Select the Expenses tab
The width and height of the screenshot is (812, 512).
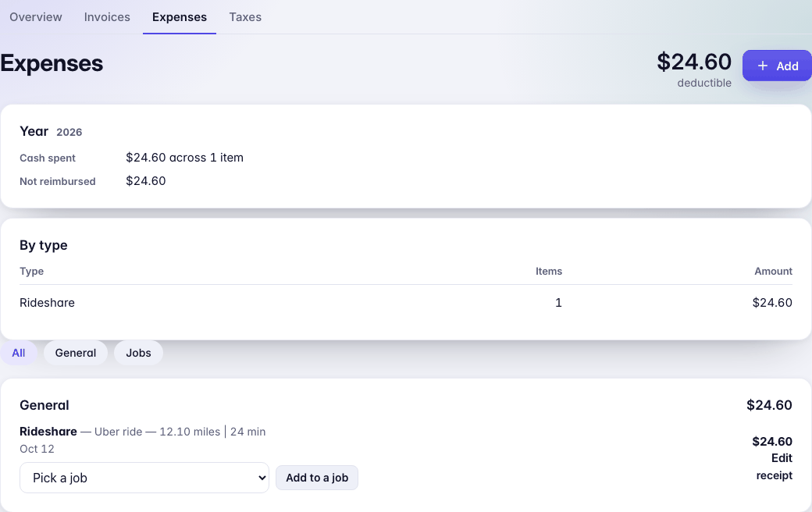179,17
